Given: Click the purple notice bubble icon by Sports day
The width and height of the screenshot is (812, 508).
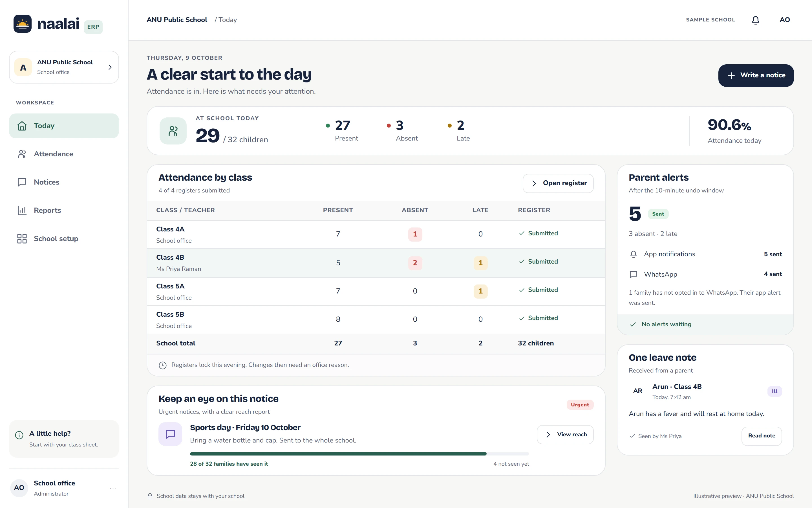Looking at the screenshot, I should click(171, 434).
